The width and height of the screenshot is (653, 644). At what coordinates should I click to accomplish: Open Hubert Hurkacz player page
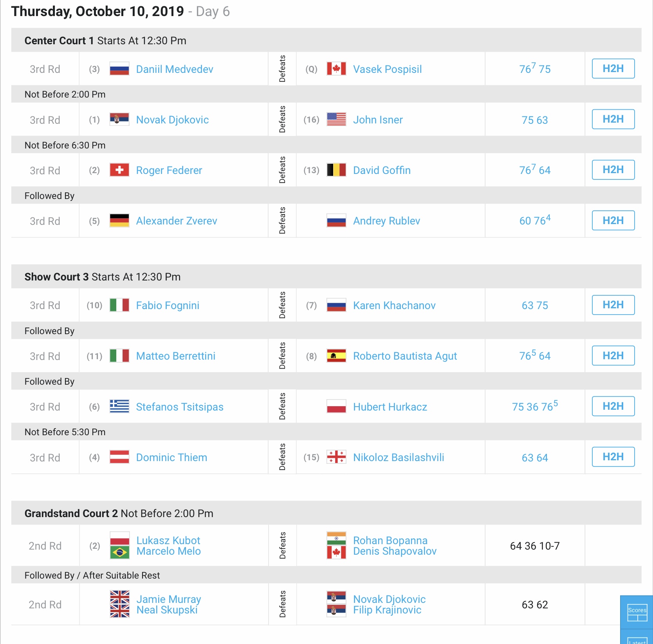(x=390, y=407)
